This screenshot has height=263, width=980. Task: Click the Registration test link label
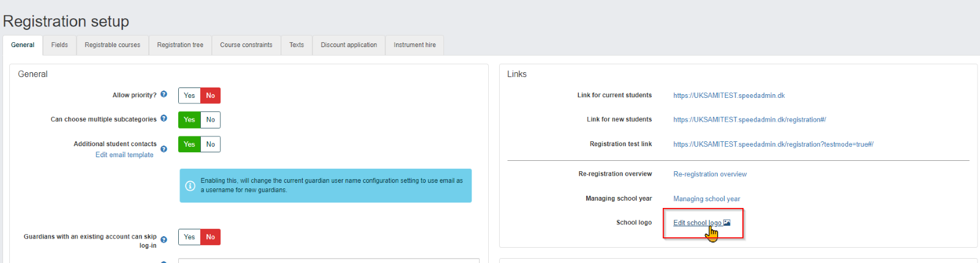pyautogui.click(x=620, y=144)
